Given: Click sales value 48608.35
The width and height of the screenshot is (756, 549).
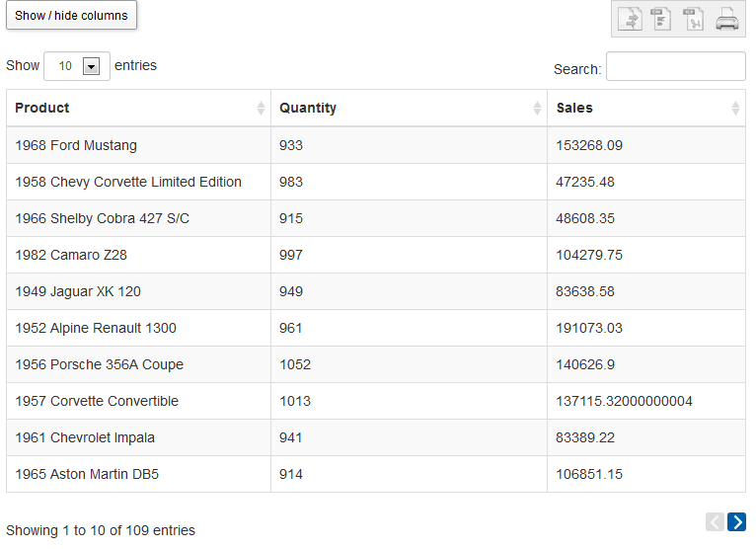Looking at the screenshot, I should click(x=585, y=218).
